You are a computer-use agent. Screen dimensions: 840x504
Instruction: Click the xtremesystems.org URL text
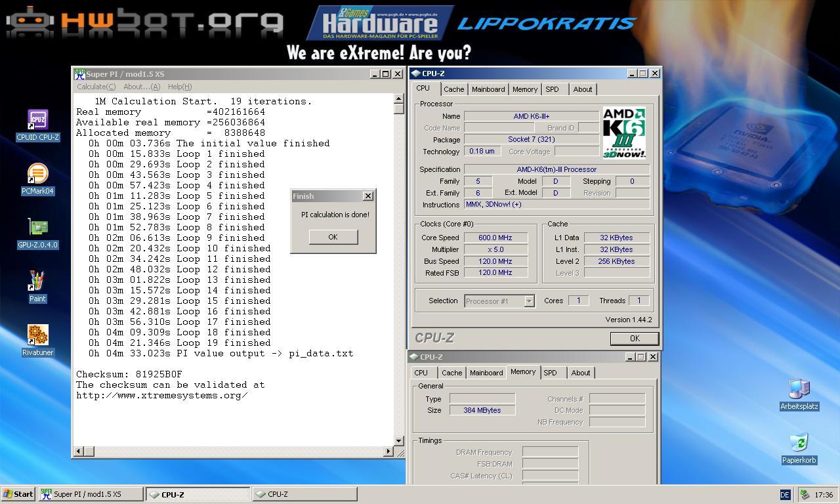[x=162, y=395]
